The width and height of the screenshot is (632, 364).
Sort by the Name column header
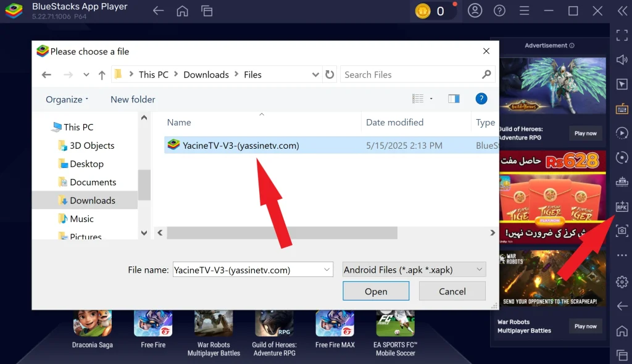[179, 123]
